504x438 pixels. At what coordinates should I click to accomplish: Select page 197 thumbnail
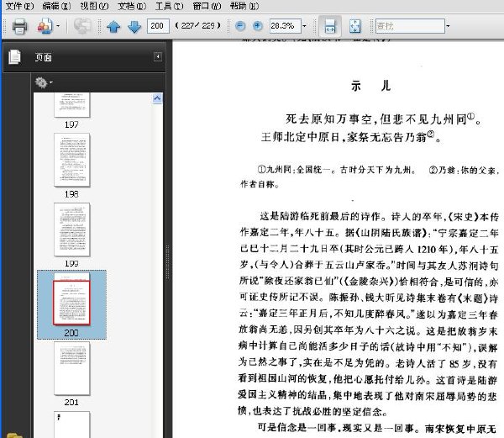click(72, 105)
